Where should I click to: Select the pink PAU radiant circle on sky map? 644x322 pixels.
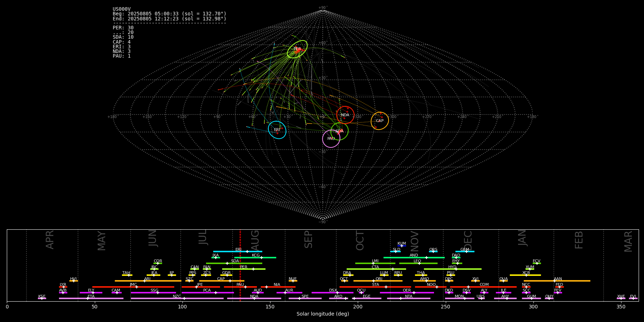click(331, 138)
